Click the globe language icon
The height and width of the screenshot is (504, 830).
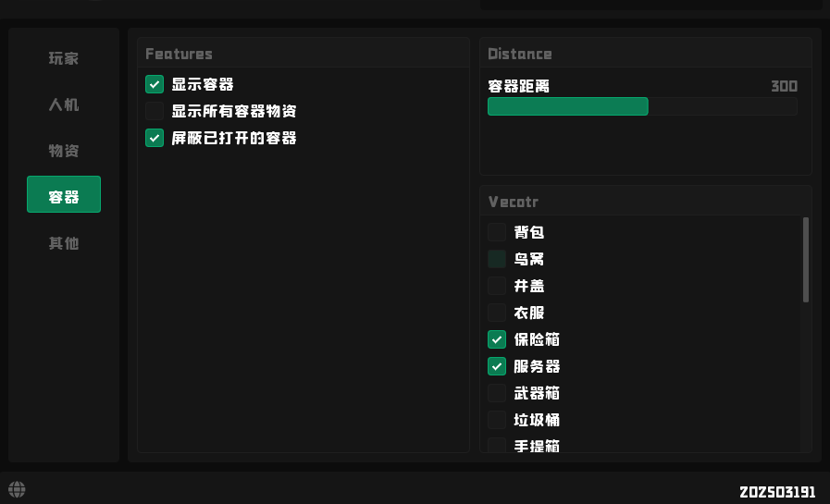[x=17, y=489]
